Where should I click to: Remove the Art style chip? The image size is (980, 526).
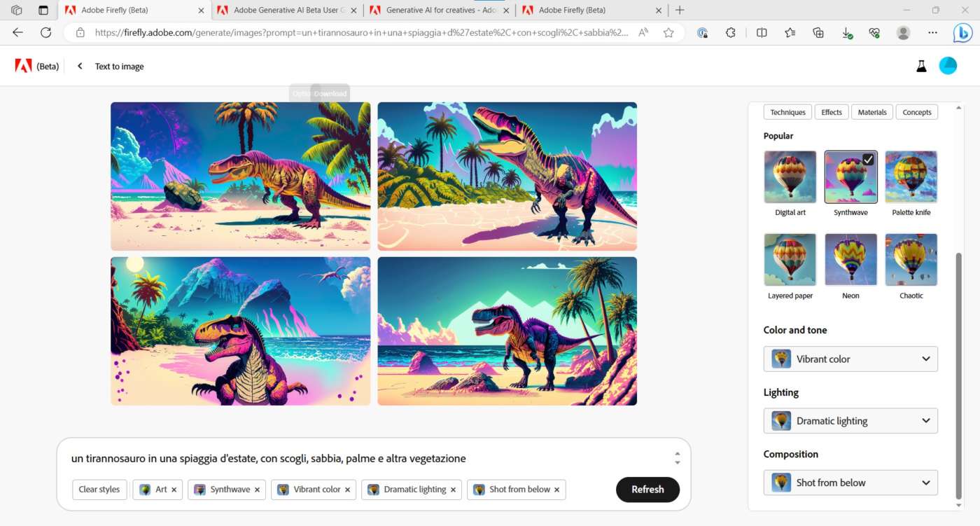[x=174, y=490]
